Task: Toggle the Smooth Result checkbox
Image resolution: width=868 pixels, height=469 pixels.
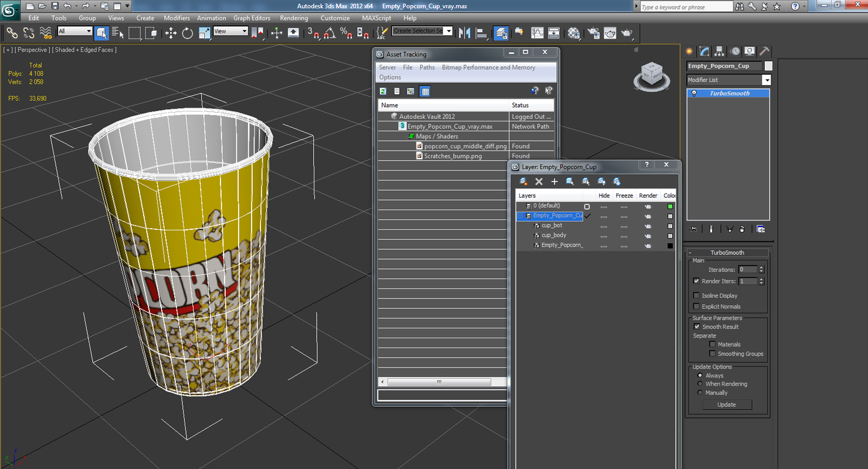Action: pos(697,327)
